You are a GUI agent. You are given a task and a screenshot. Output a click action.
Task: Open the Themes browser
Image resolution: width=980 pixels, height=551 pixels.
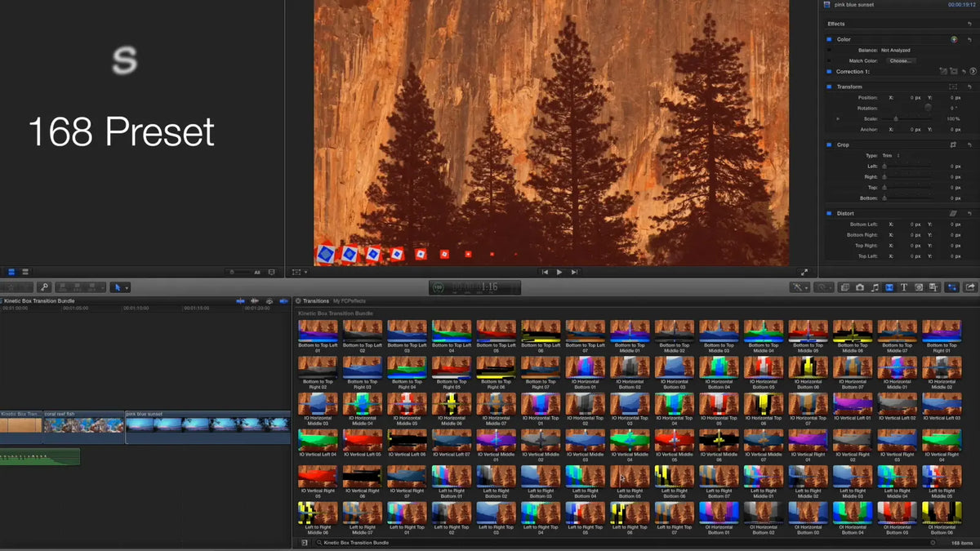point(933,287)
